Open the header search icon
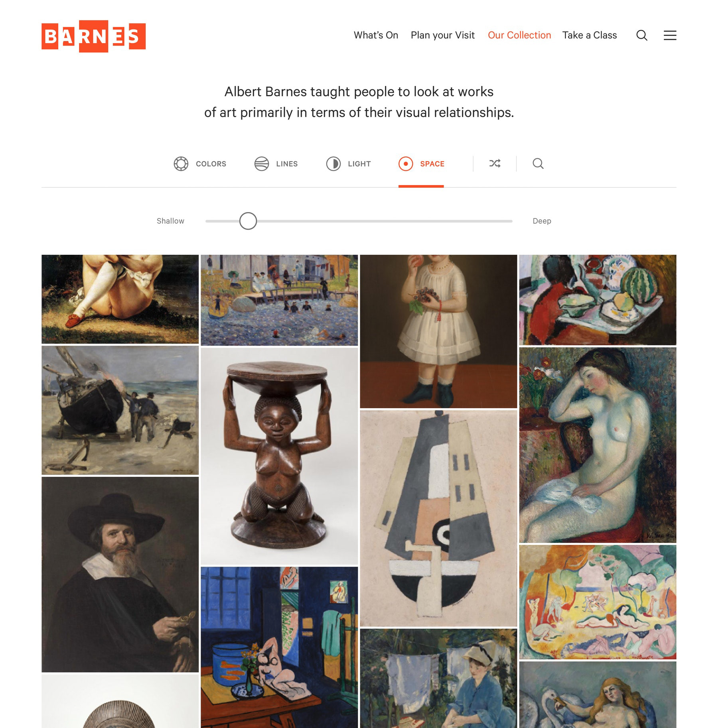 (x=641, y=35)
